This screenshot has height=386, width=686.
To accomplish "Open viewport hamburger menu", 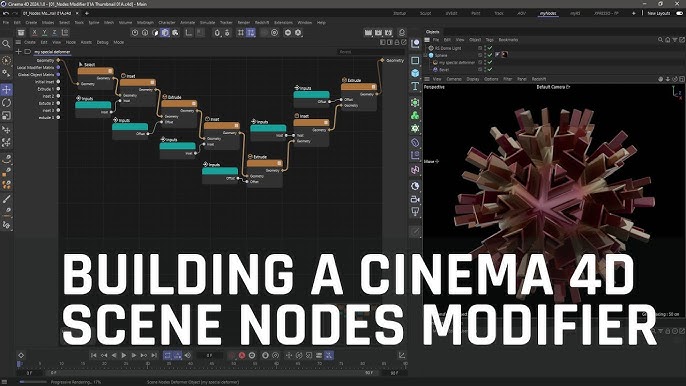I will click(427, 79).
